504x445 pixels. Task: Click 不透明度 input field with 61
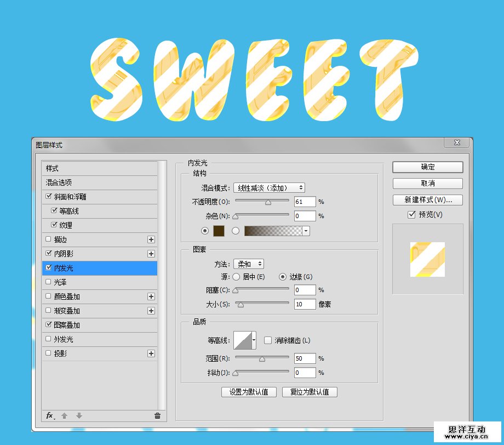coord(305,202)
